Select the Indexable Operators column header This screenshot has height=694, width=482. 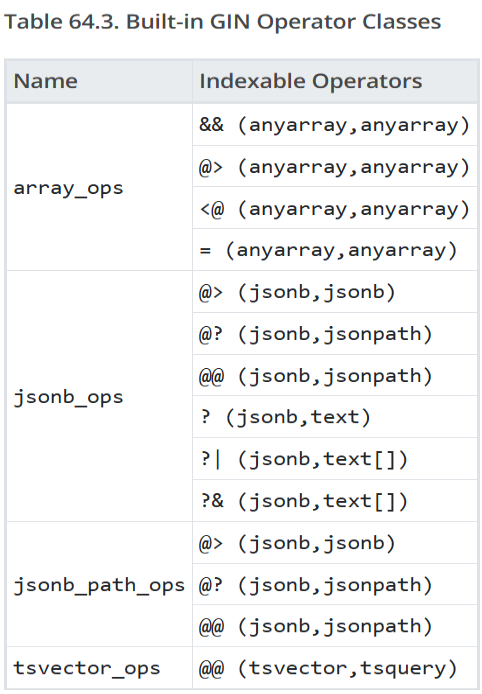coord(311,81)
